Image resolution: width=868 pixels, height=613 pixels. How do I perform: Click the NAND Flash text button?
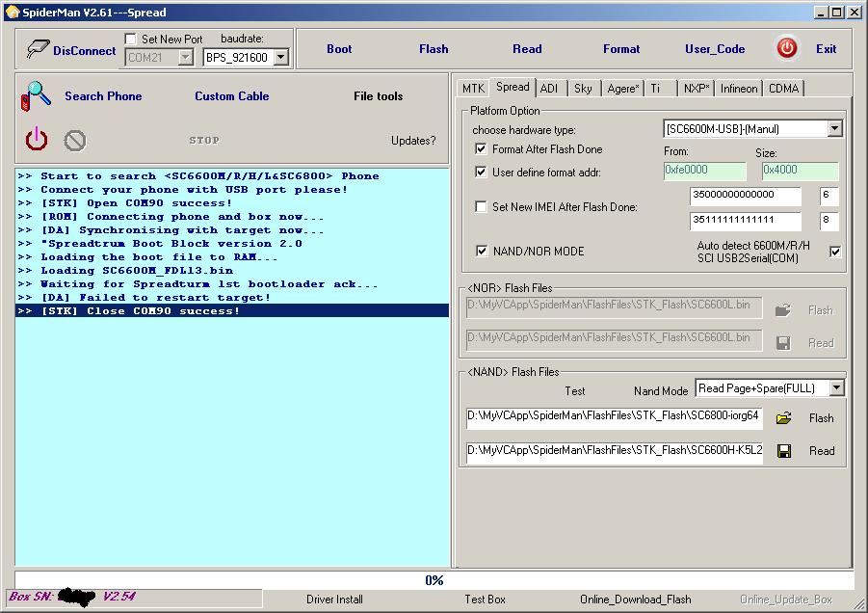point(821,418)
